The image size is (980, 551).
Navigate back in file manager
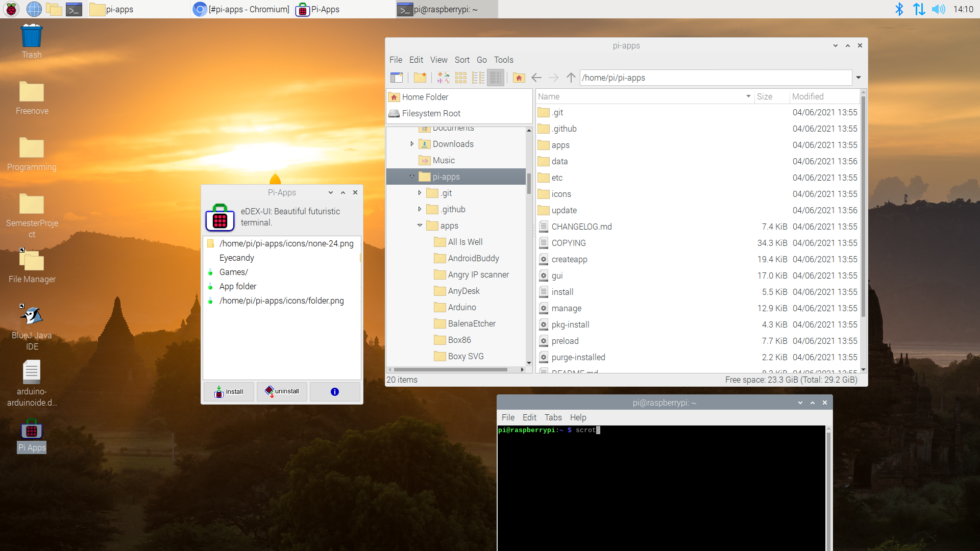pos(536,78)
